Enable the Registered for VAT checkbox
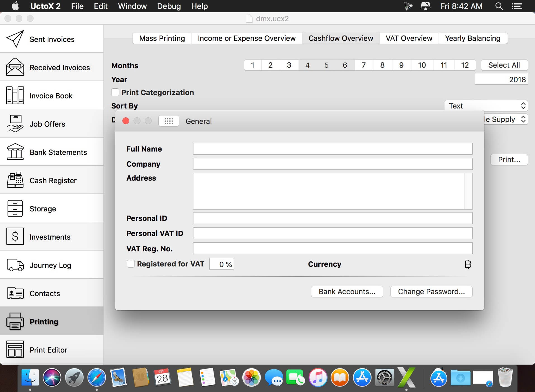The width and height of the screenshot is (535, 392). 131,264
